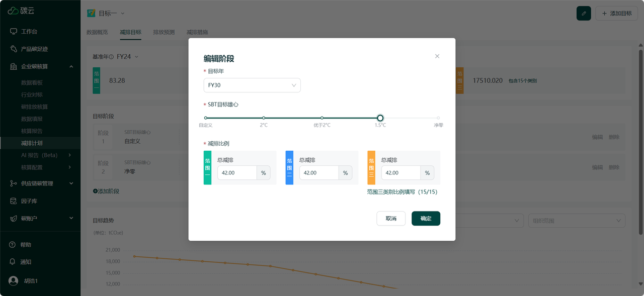Click the green pencil edit icon button

[x=584, y=14]
